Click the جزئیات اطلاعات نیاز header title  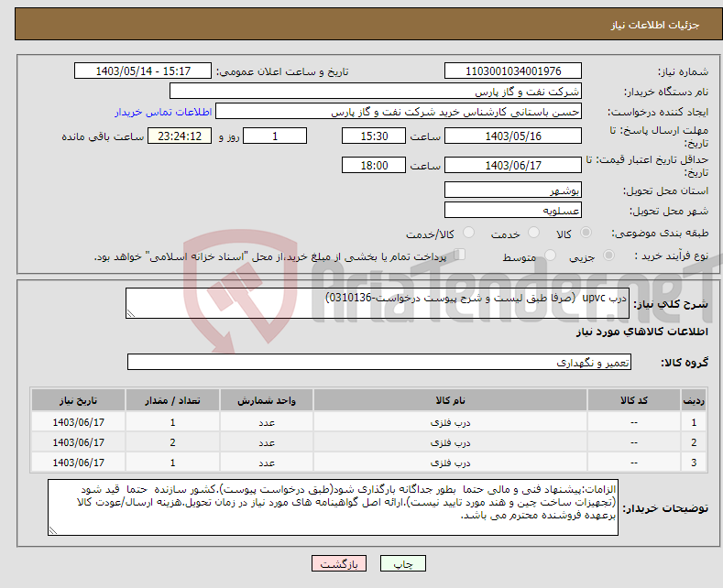655,25
